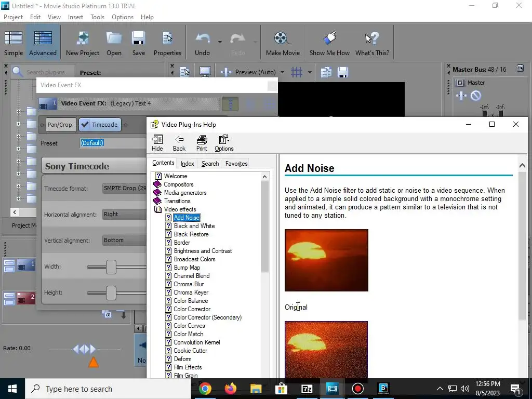Open Firefox from the taskbar

point(230,389)
